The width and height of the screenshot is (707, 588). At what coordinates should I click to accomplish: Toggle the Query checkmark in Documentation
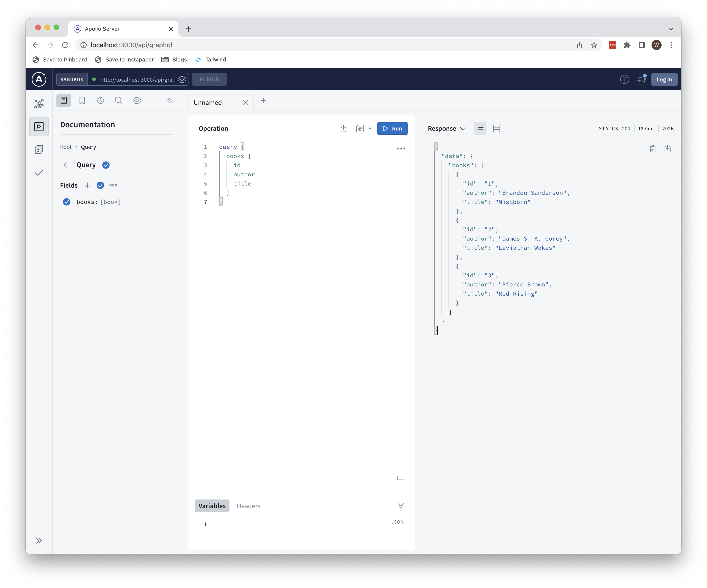pyautogui.click(x=106, y=165)
